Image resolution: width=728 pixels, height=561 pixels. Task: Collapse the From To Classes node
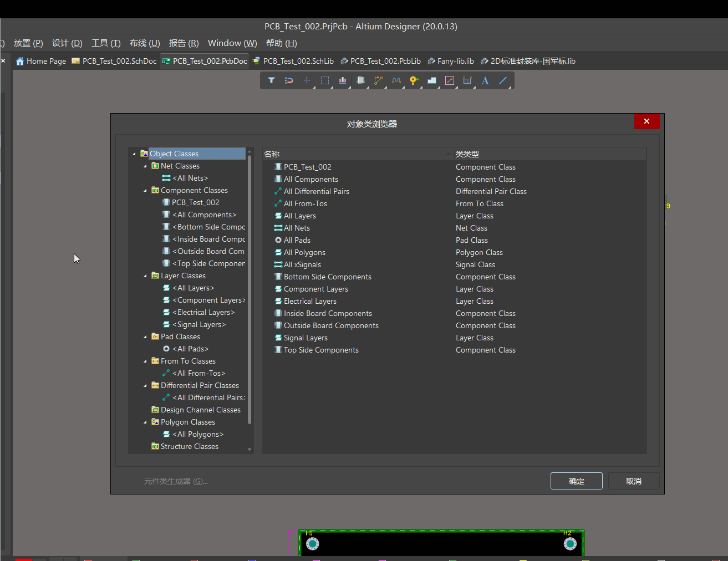point(145,361)
